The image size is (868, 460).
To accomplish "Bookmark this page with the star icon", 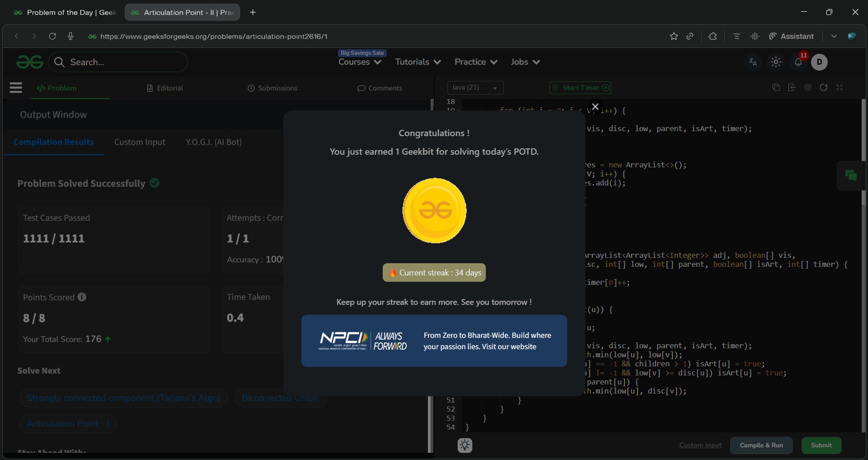I will [x=674, y=36].
